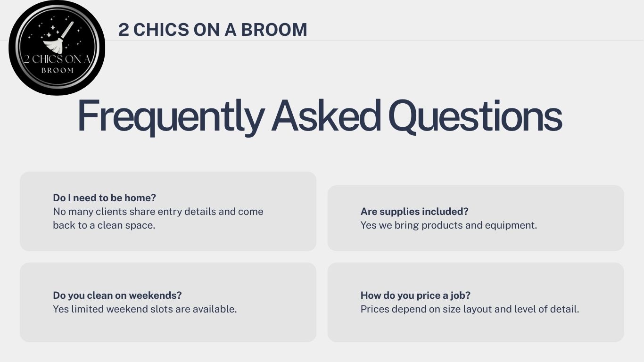644x362 pixels.
Task: Open the "2 CHICS ON A BROOM" header title
Action: click(213, 30)
